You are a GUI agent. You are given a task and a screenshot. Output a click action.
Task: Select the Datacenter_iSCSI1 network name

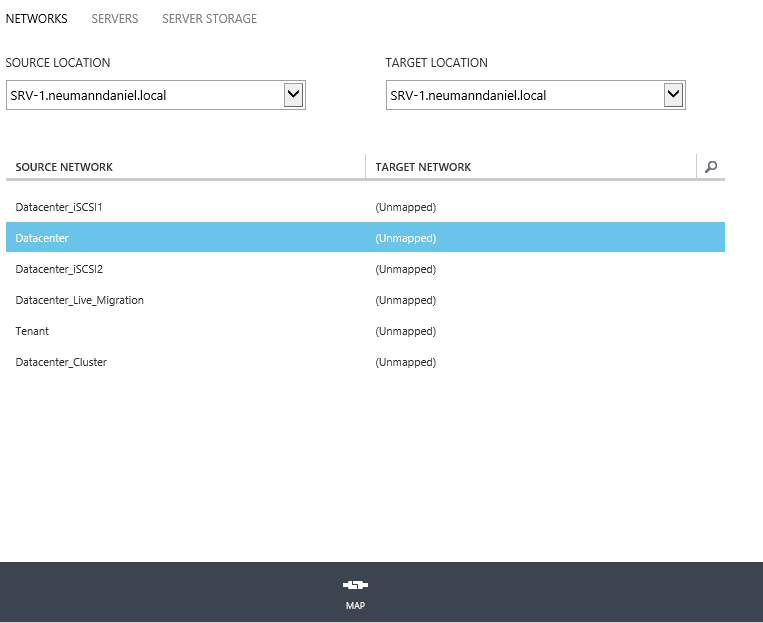tap(59, 207)
